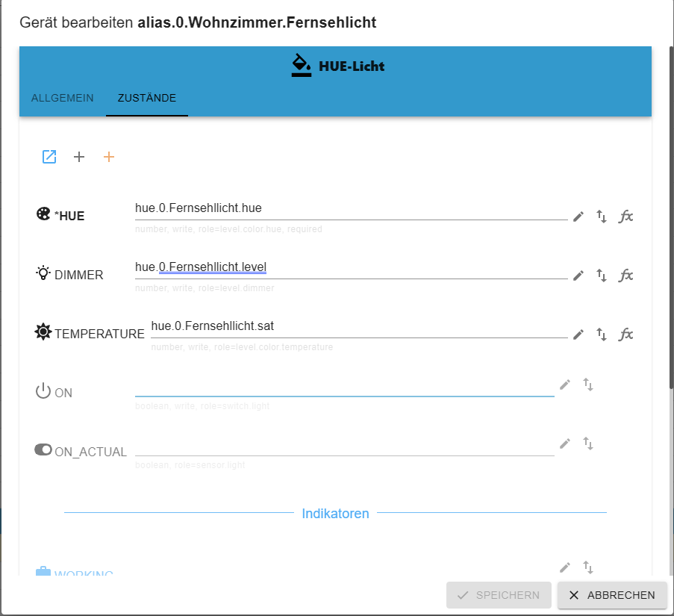Click the SPEICHERN button
This screenshot has width=674, height=616.
499,595
